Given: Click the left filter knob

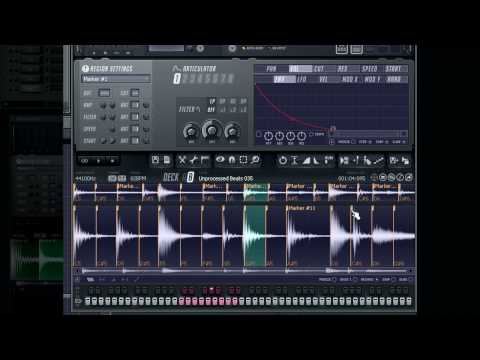Looking at the screenshot, I should [191, 131].
